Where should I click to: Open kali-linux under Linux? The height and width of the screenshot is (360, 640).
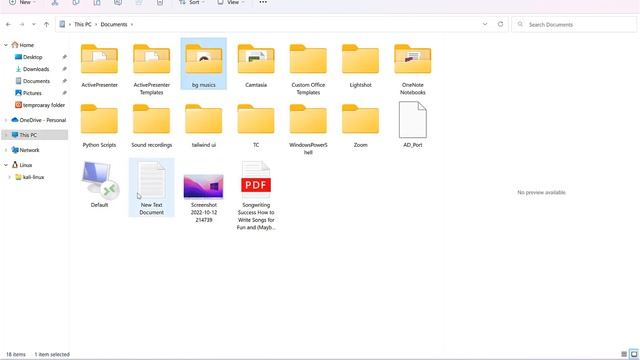pyautogui.click(x=33, y=177)
